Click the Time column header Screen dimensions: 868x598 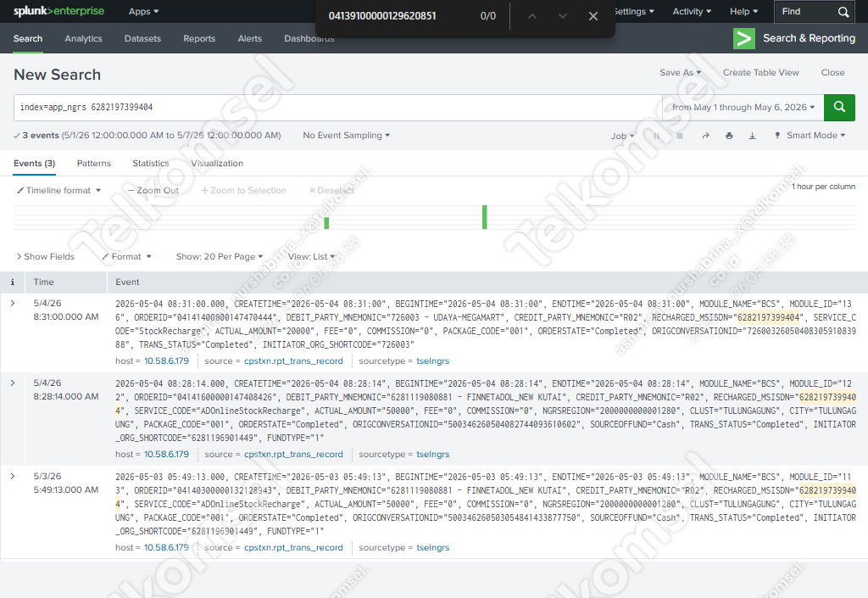coord(44,282)
